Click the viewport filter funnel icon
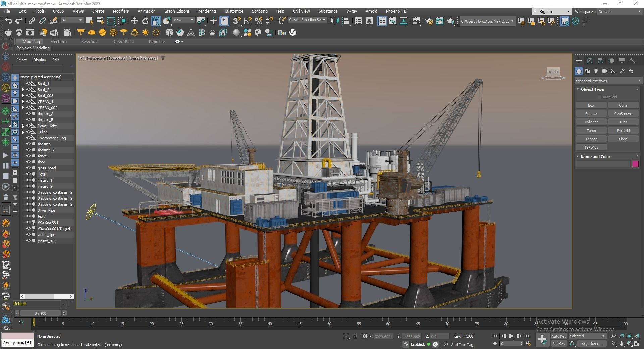 click(x=163, y=58)
